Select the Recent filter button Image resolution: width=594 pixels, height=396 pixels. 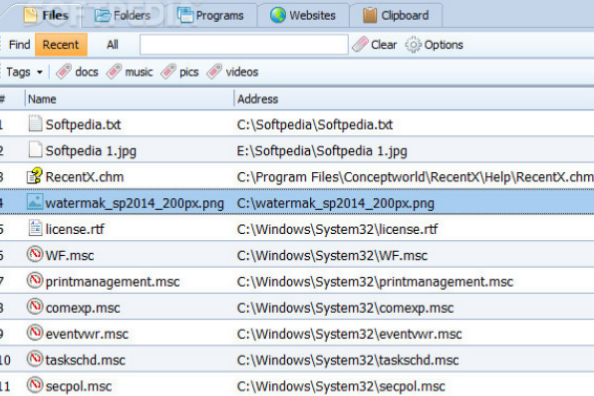(x=61, y=45)
